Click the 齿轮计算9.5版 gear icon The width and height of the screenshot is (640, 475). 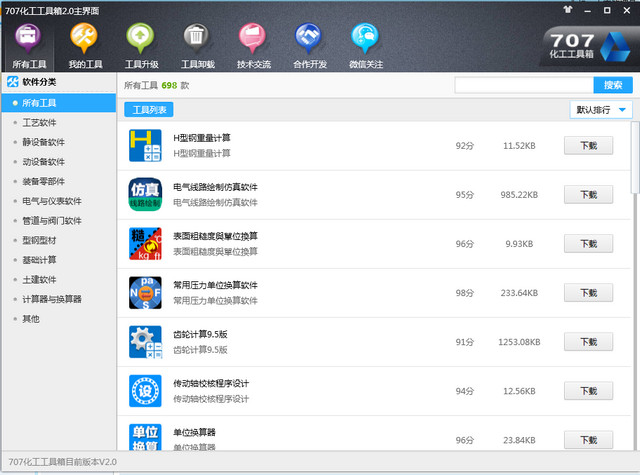click(145, 342)
